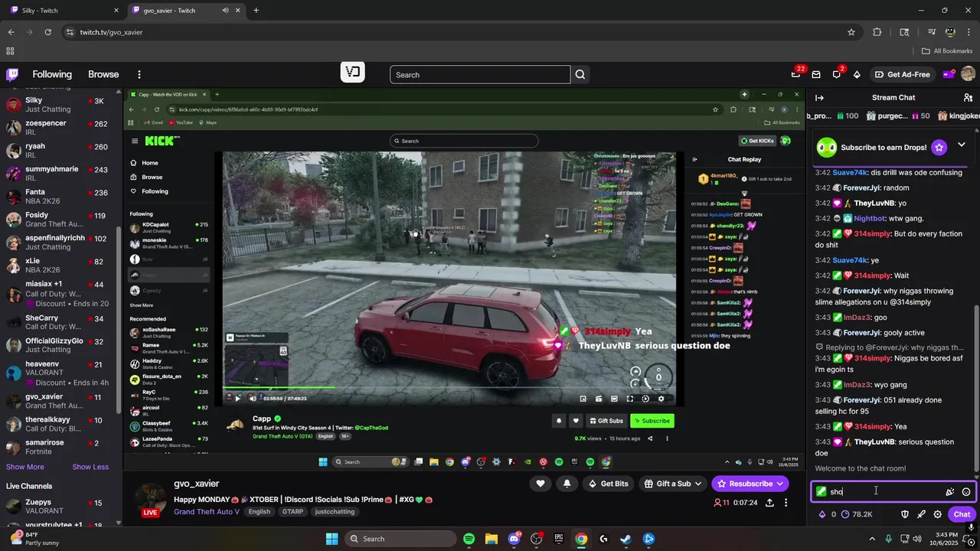Open Chrome extensions puzzle icon

[877, 32]
